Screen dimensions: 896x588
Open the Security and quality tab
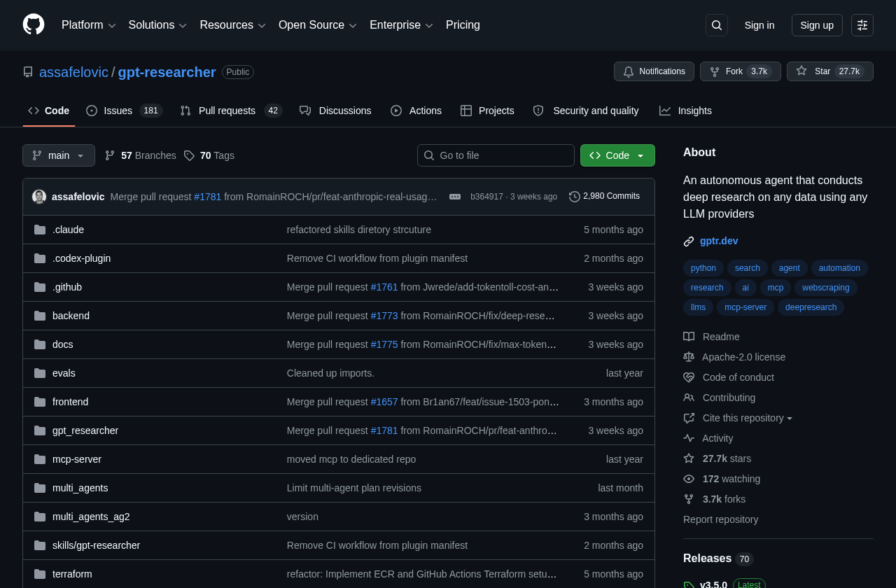(x=586, y=111)
